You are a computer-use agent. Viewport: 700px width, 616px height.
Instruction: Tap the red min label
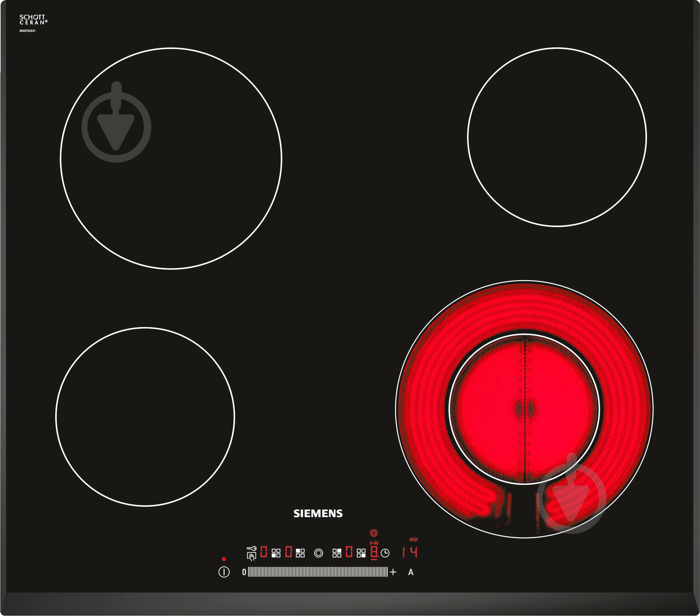tap(414, 540)
